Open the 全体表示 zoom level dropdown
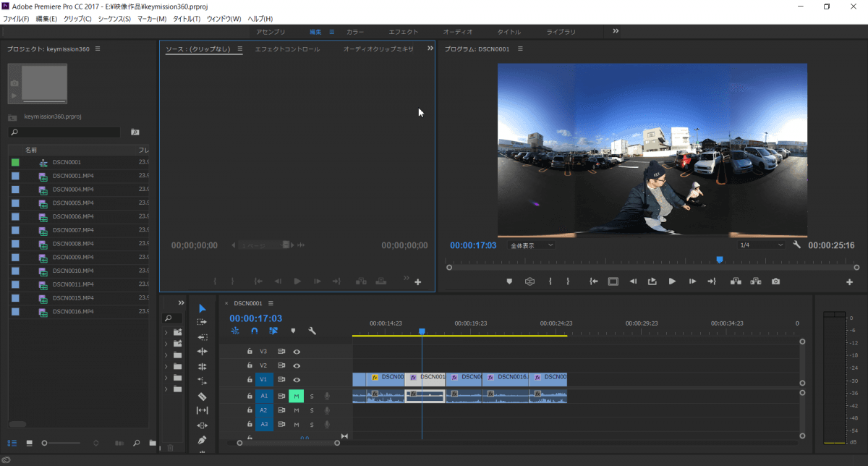This screenshot has height=466, width=868. tap(532, 245)
